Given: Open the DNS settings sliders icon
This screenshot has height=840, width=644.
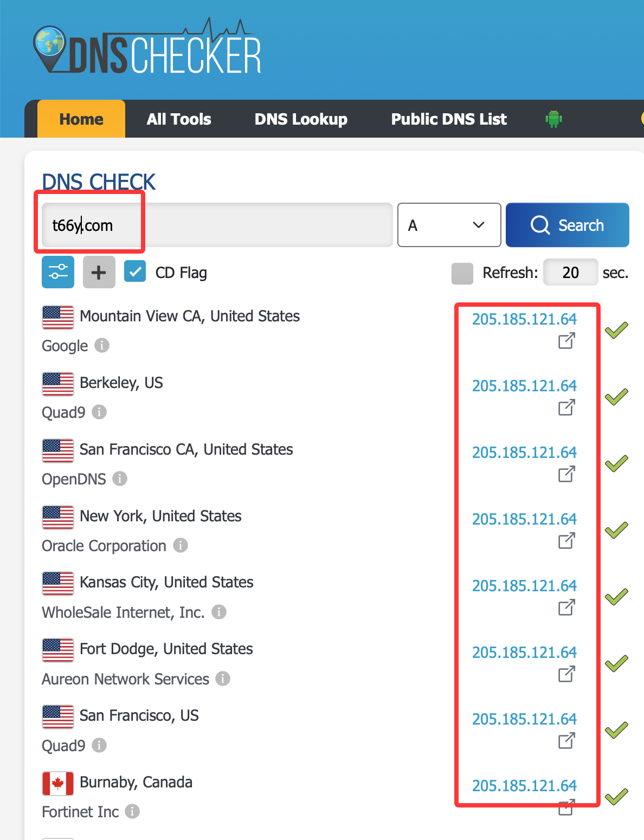Looking at the screenshot, I should pos(58,272).
